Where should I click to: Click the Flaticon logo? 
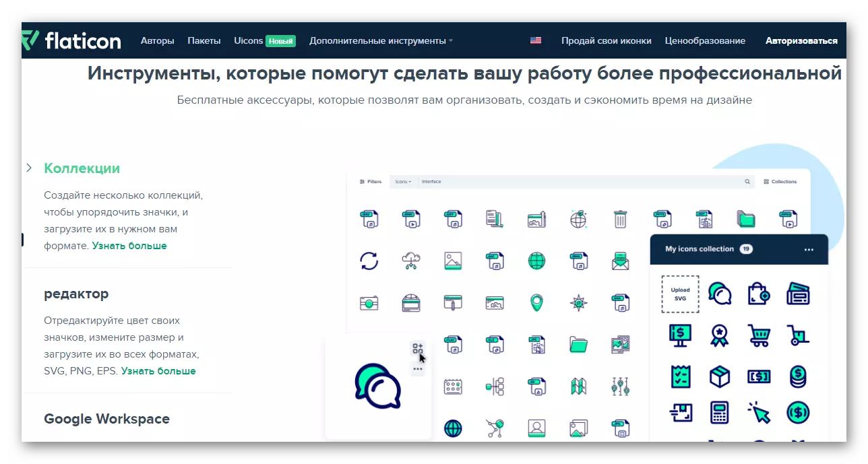point(71,40)
